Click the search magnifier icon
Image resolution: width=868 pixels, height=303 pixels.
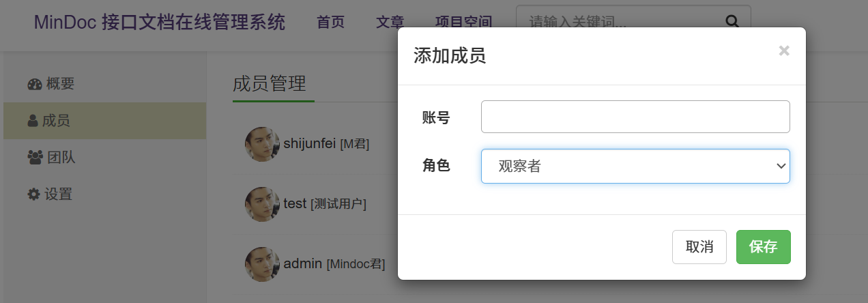pos(732,22)
